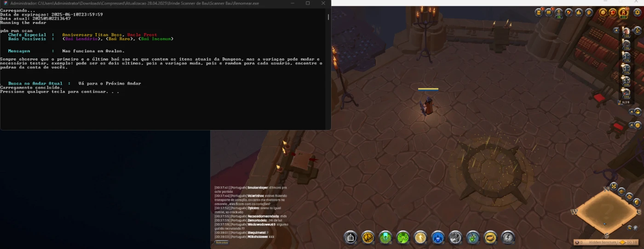Screen dimensions: 644x249
Task: Click "(Baú Incomum)" in the console
Action: point(156,39)
